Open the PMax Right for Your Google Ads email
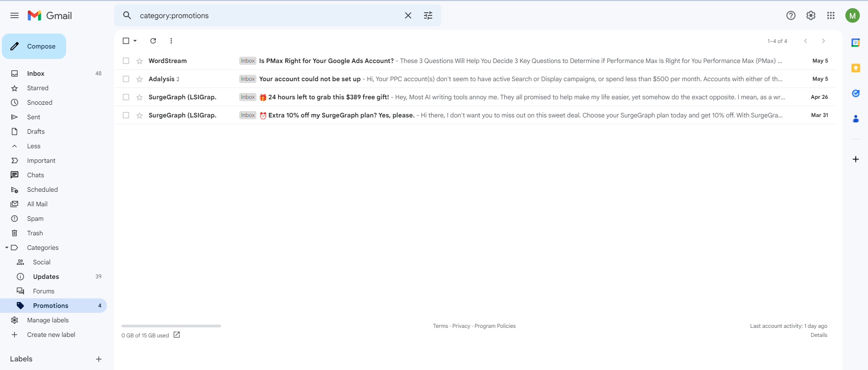868x370 pixels. 475,61
